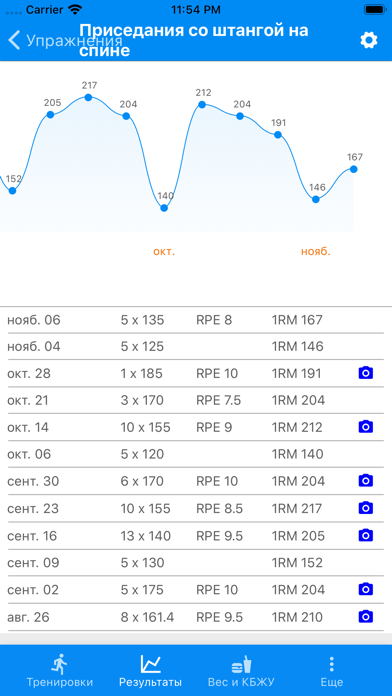This screenshot has height=696, width=392.
Task: Tap chart point labeled 146
Action: coord(316,199)
